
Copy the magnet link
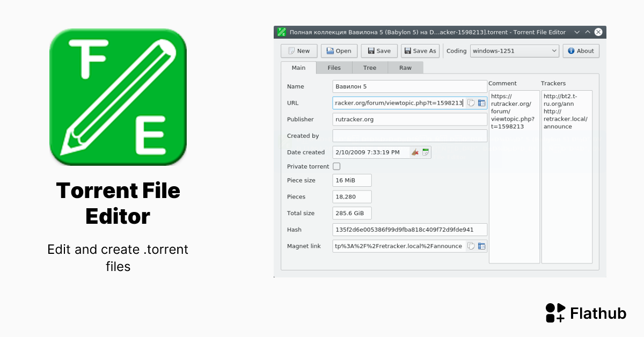[471, 246]
